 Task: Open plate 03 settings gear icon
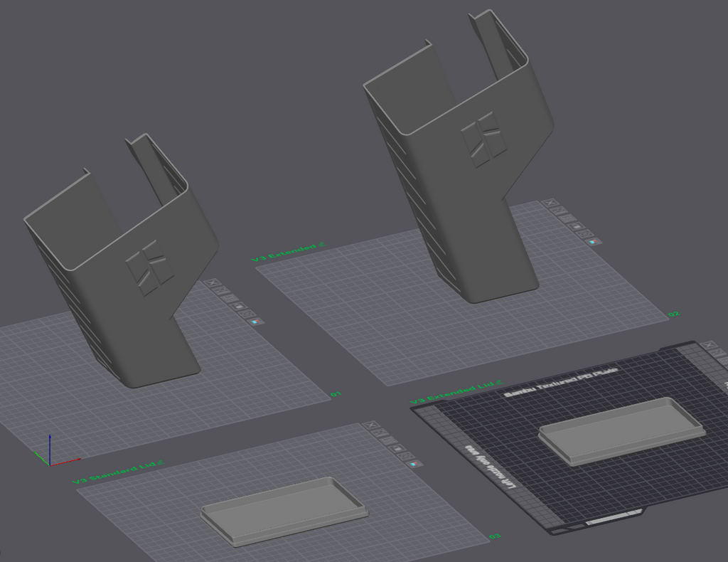(406, 457)
